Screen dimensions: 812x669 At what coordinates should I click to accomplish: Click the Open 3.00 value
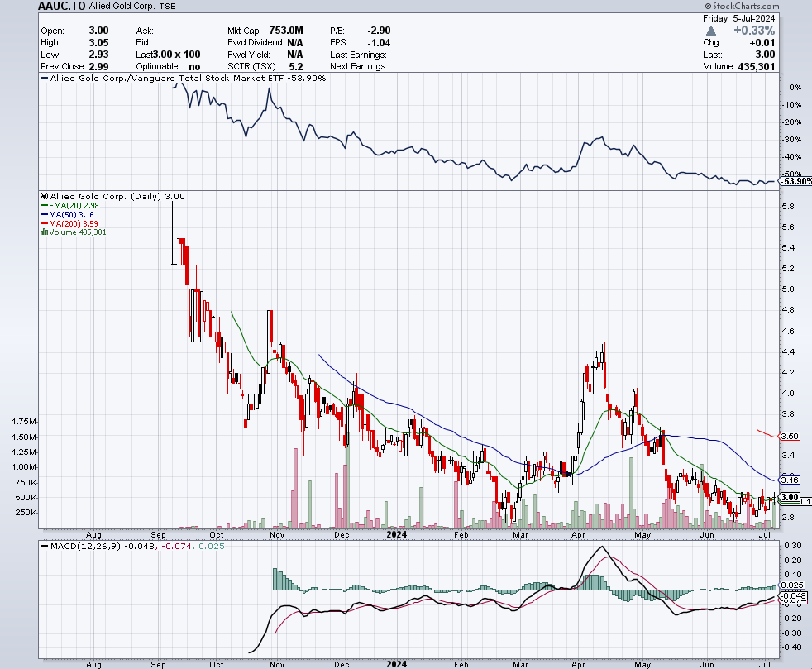pyautogui.click(x=98, y=31)
